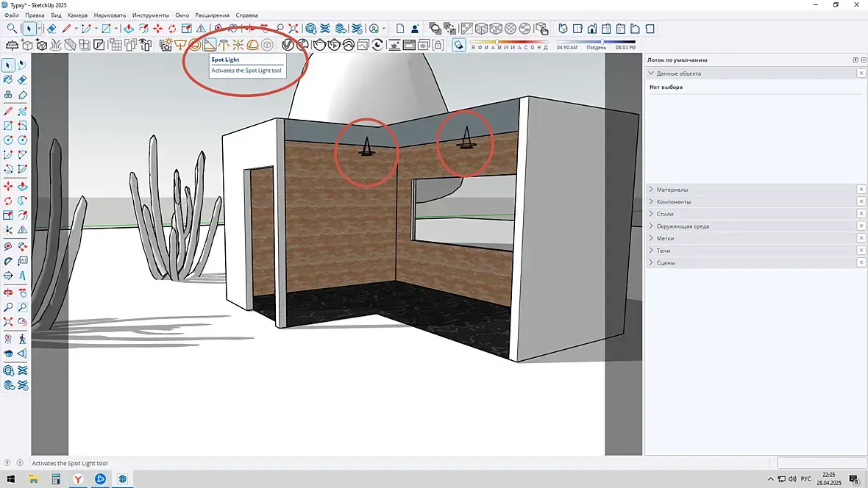Click the New Document page icon
868x488 pixels.
tap(399, 28)
